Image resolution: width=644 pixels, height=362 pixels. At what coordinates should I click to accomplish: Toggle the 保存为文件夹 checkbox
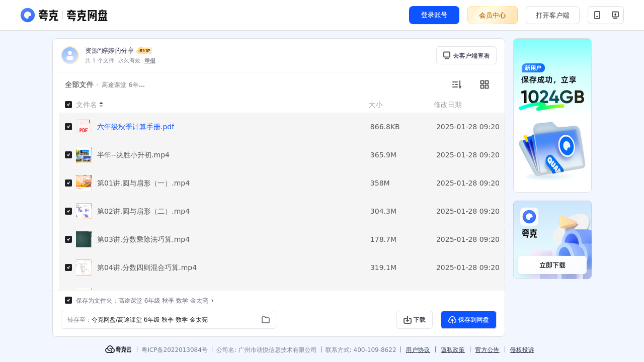(68, 300)
